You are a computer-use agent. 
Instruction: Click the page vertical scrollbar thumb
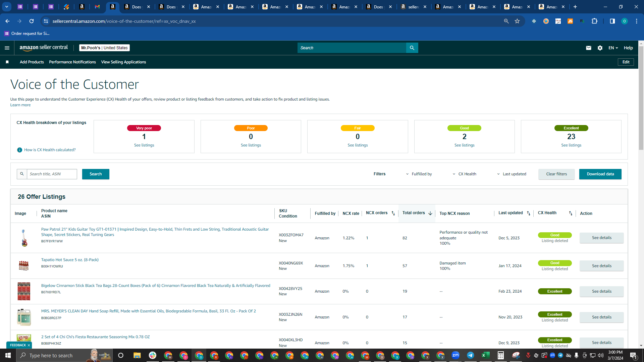[641, 98]
